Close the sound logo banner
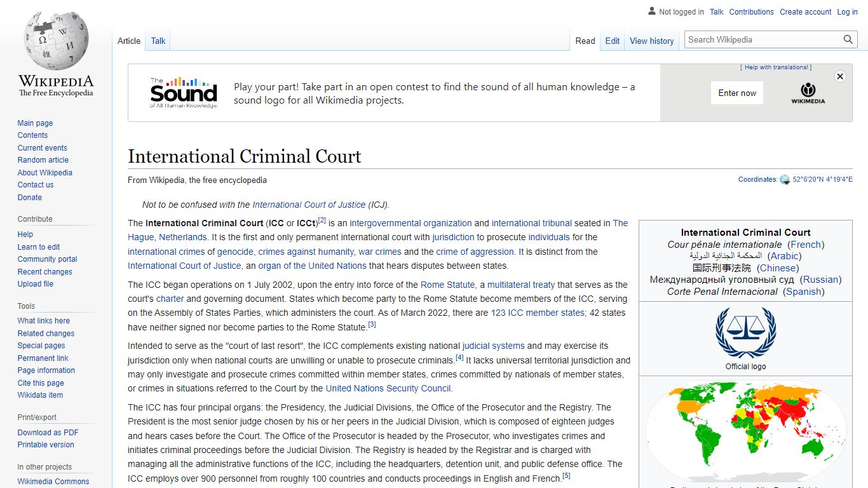 (x=840, y=76)
